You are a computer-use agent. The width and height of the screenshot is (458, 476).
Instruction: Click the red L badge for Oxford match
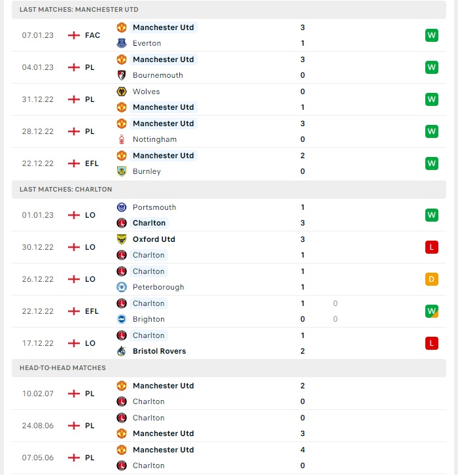click(x=432, y=247)
